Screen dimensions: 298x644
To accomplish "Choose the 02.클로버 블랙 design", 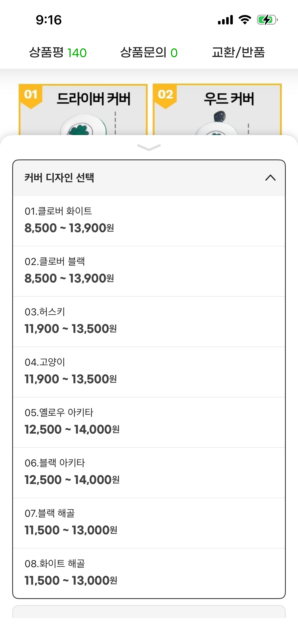I will 149,271.
